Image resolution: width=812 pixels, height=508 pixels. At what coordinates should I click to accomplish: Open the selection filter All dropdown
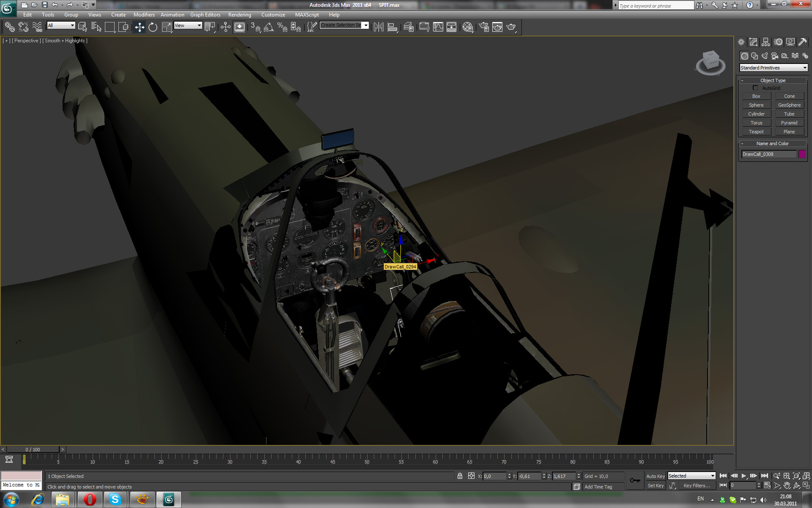tap(61, 25)
